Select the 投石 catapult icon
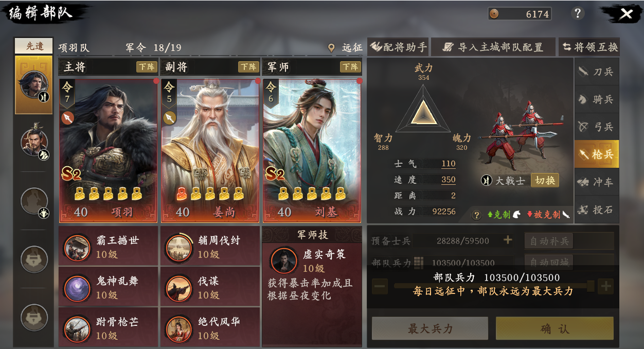 (x=597, y=210)
